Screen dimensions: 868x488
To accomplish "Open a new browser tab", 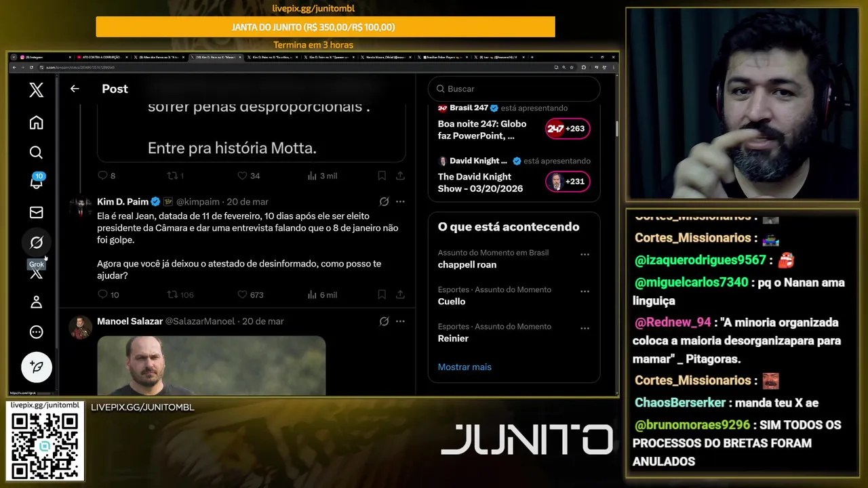I will (x=532, y=57).
